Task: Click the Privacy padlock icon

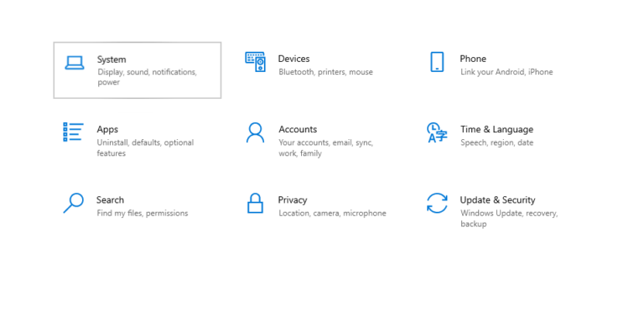Action: tap(255, 204)
